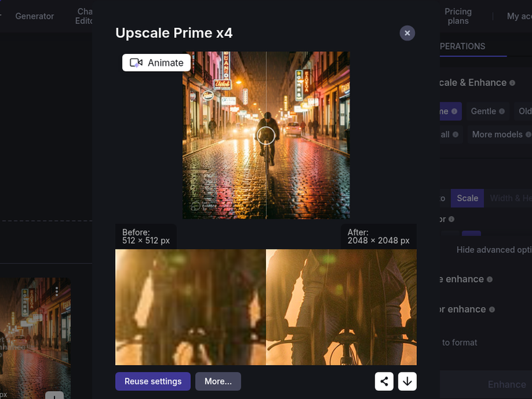
Task: Select the Gentle upscale model
Action: click(487, 111)
